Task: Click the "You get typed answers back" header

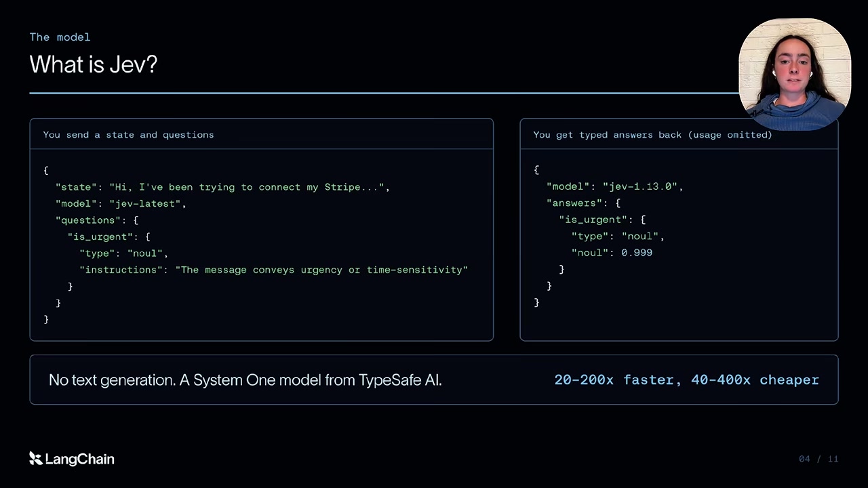Action: tap(652, 135)
